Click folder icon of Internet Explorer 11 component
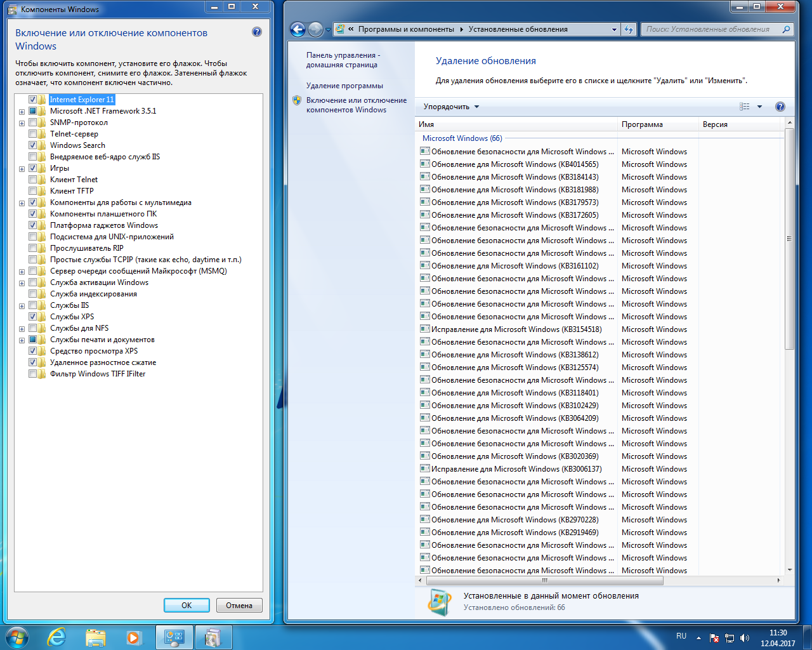 (43, 100)
